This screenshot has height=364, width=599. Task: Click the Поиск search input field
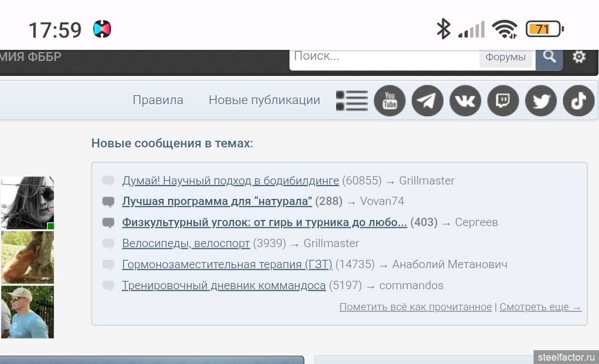tap(383, 57)
